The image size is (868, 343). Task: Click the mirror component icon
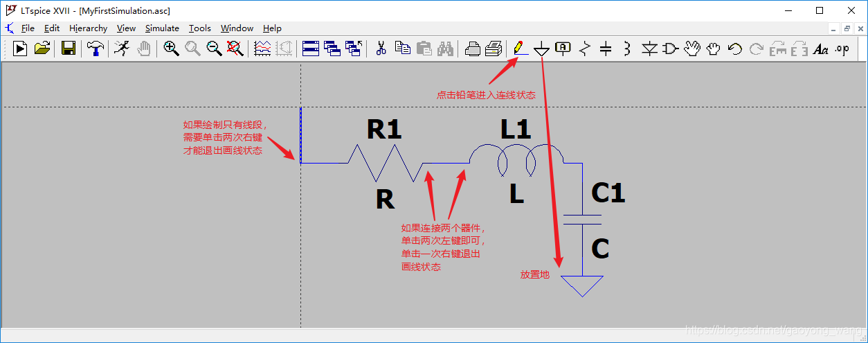[x=799, y=49]
